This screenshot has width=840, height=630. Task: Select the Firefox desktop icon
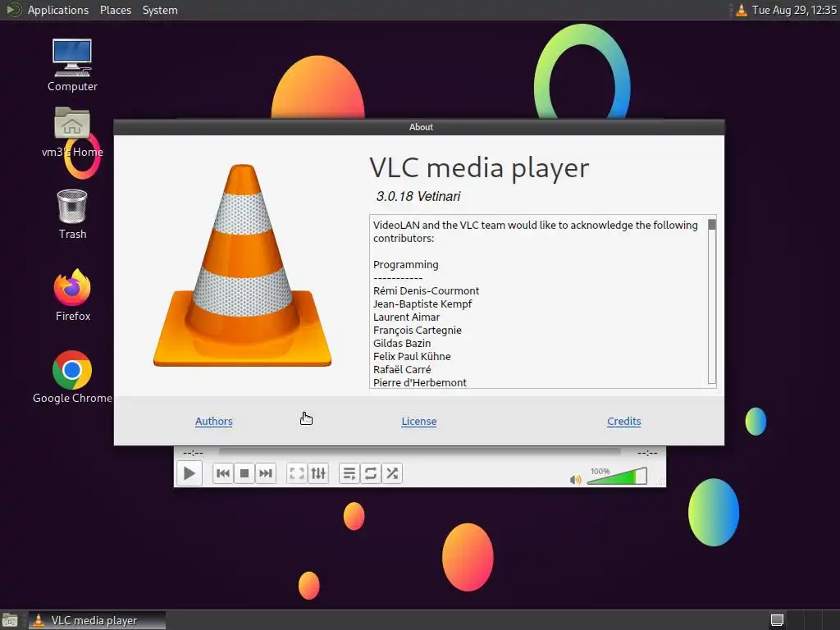pyautogui.click(x=72, y=295)
